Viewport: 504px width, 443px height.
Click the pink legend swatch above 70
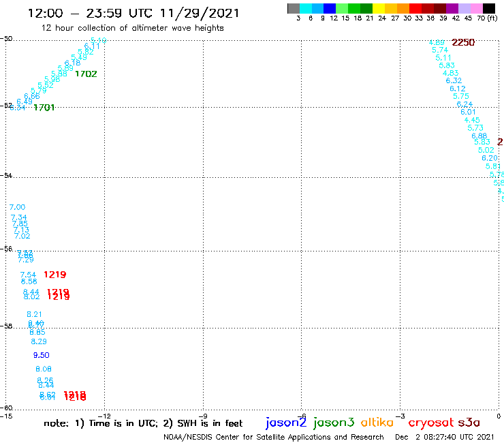coord(476,8)
